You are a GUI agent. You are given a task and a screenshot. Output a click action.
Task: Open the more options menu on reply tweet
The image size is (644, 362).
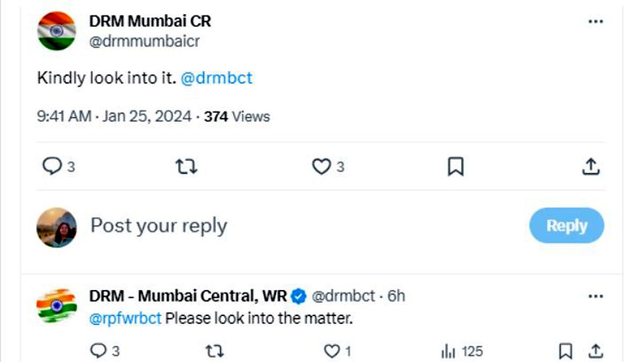click(595, 295)
